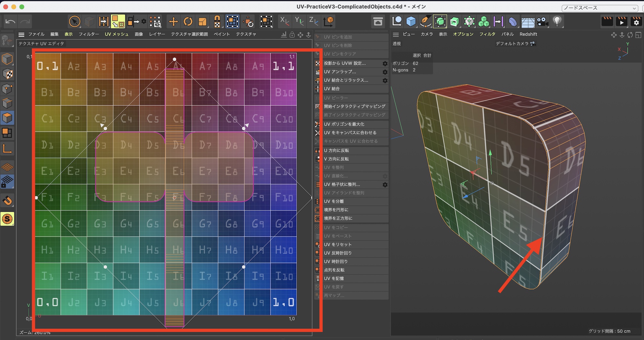The width and height of the screenshot is (644, 340).
Task: Toggle the snapping magnet in left sidebar
Action: pyautogui.click(x=7, y=201)
